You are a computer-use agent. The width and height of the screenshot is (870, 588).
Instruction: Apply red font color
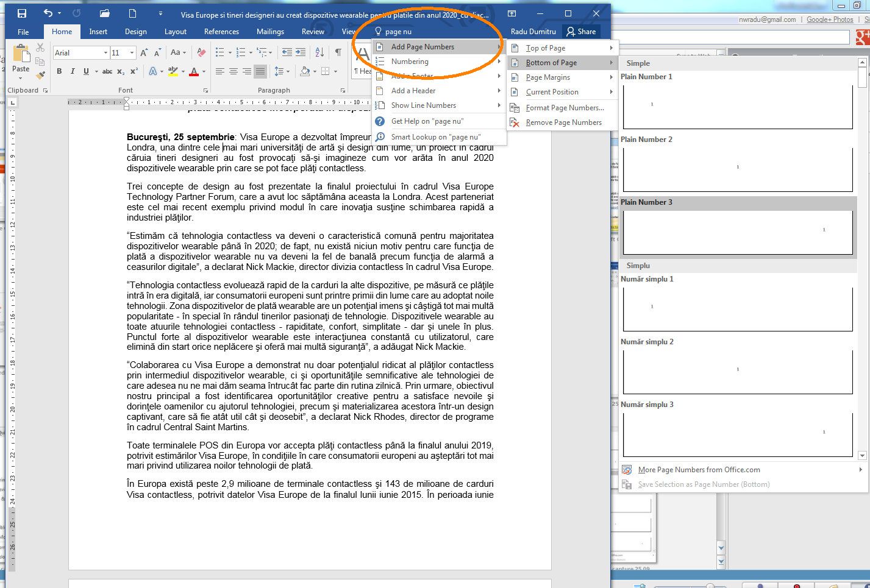[194, 71]
